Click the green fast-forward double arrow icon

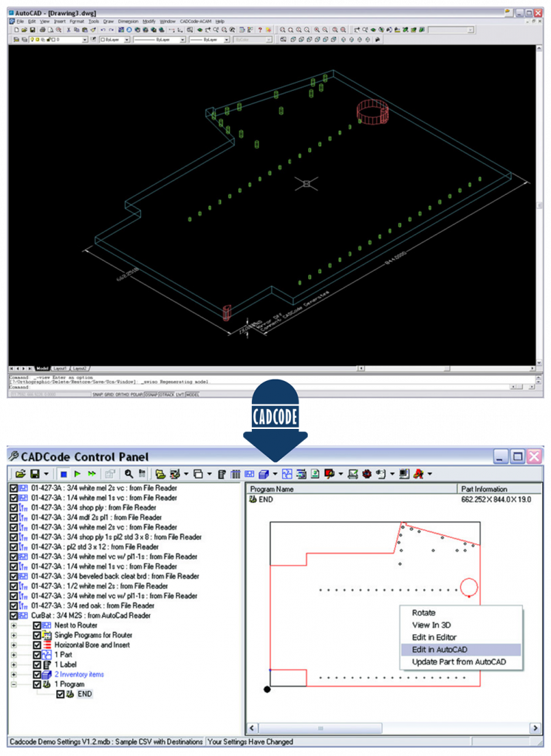coord(92,473)
